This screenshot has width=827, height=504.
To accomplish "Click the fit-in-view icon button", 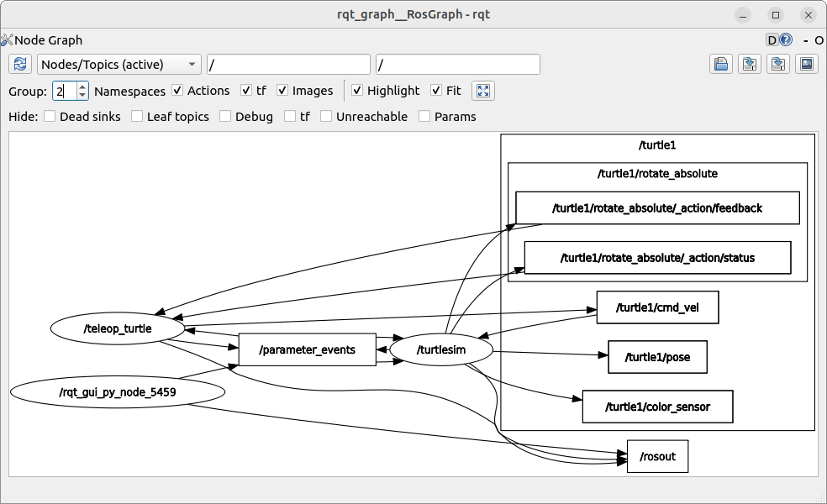I will (x=483, y=91).
